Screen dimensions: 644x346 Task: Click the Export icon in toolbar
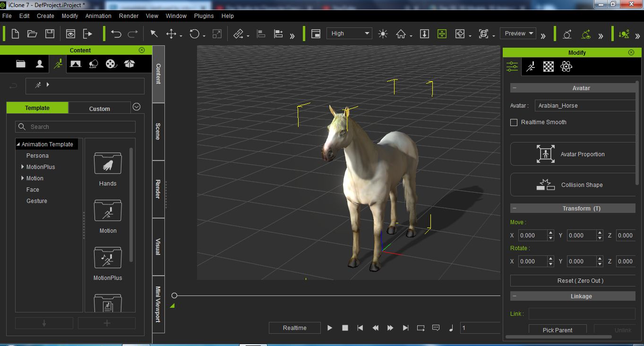[x=87, y=34]
